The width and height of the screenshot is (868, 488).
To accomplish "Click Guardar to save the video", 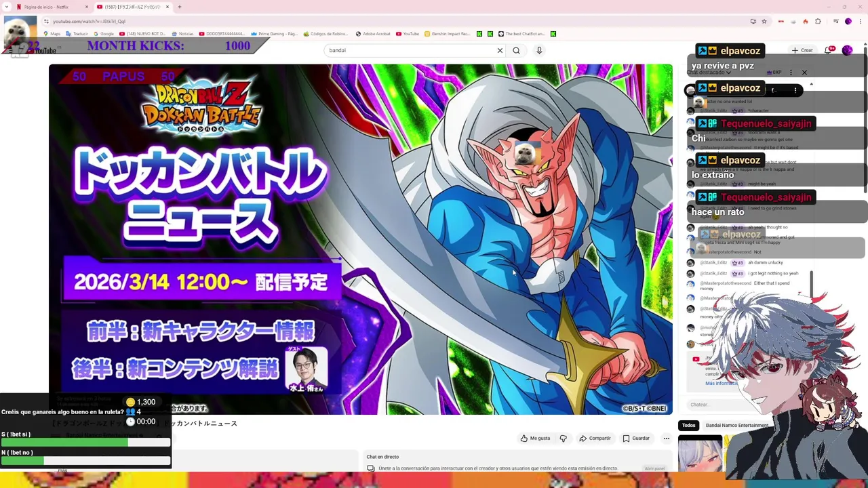I will point(636,439).
